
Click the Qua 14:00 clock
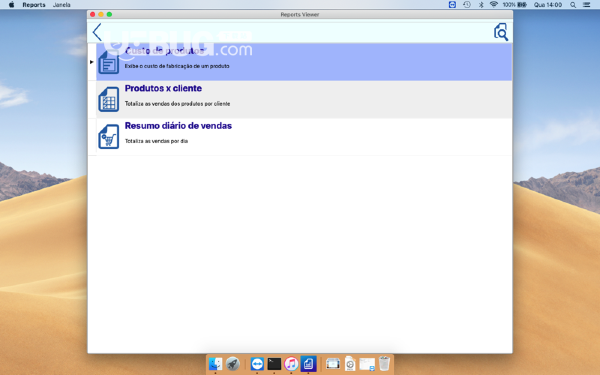[x=548, y=5]
